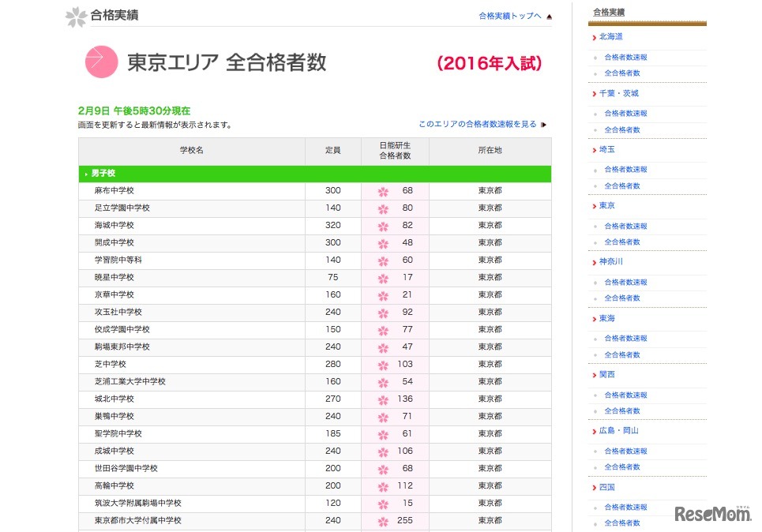762x532 pixels.
Task: Click the 開成中学校 school name
Action: point(114,243)
